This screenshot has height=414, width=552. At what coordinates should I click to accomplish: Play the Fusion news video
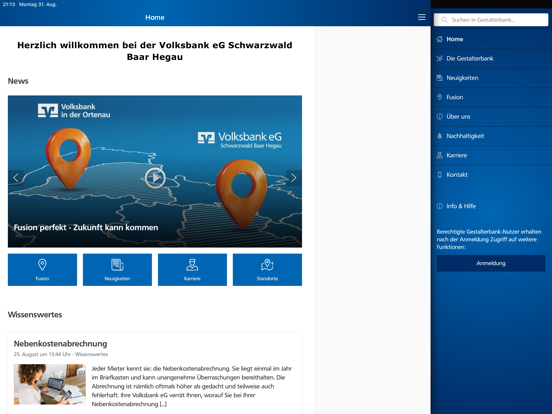(155, 178)
